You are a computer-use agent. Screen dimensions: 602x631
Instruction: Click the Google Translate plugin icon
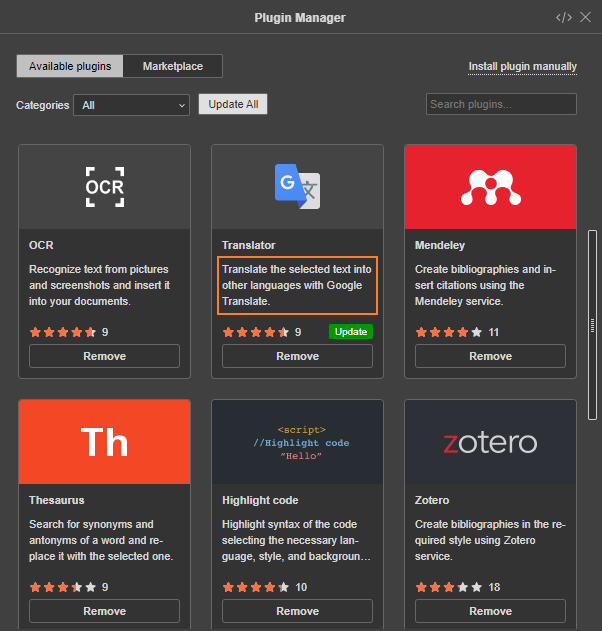pos(297,186)
